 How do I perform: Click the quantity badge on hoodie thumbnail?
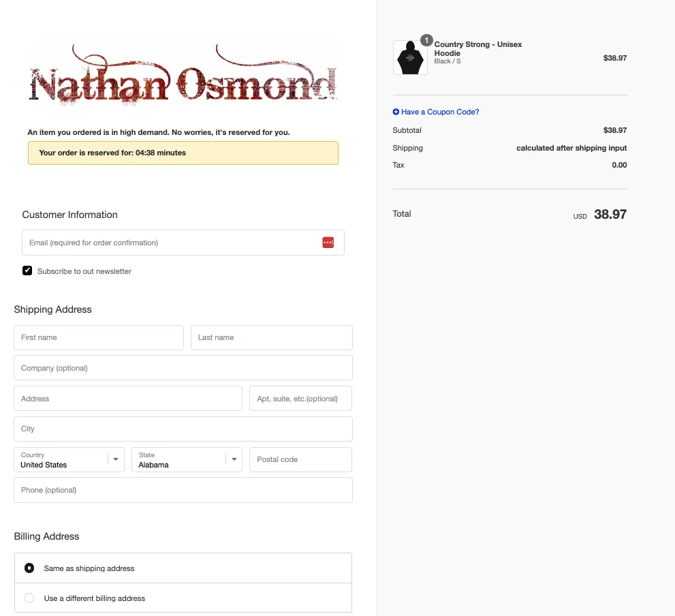[x=426, y=40]
